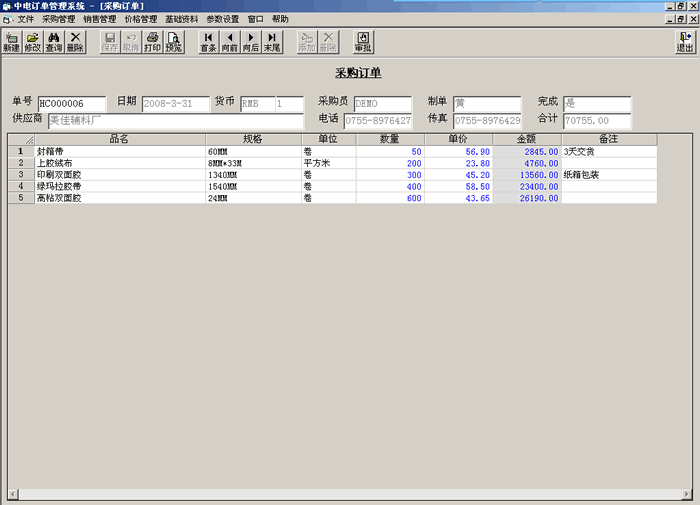This screenshot has height=505, width=700.
Task: Click the 8MM*33M specification cell
Action: (254, 163)
